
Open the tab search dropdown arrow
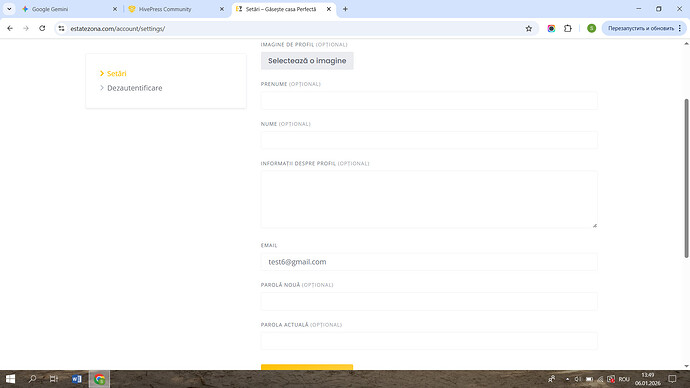pyautogui.click(x=9, y=9)
